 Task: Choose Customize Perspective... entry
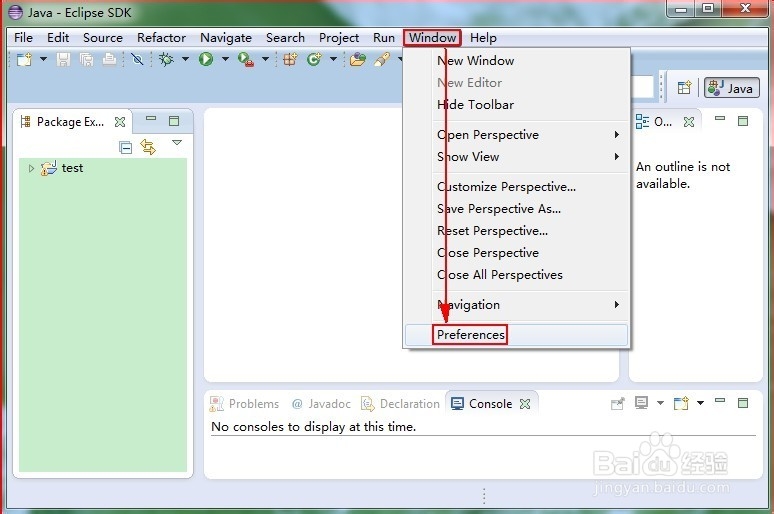pos(516,187)
